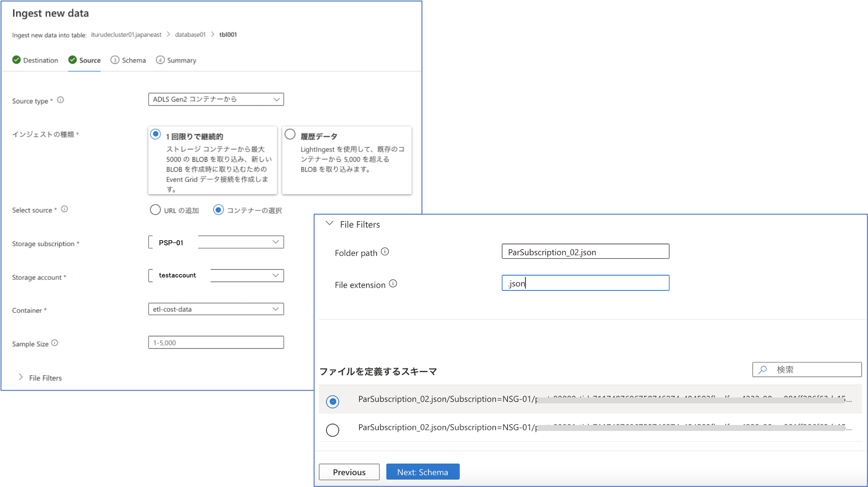Click the File extension input field

pyautogui.click(x=585, y=283)
